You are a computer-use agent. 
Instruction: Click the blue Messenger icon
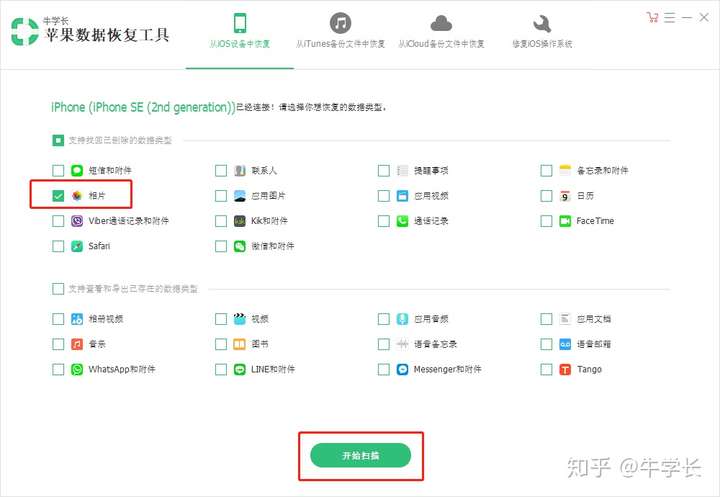402,369
